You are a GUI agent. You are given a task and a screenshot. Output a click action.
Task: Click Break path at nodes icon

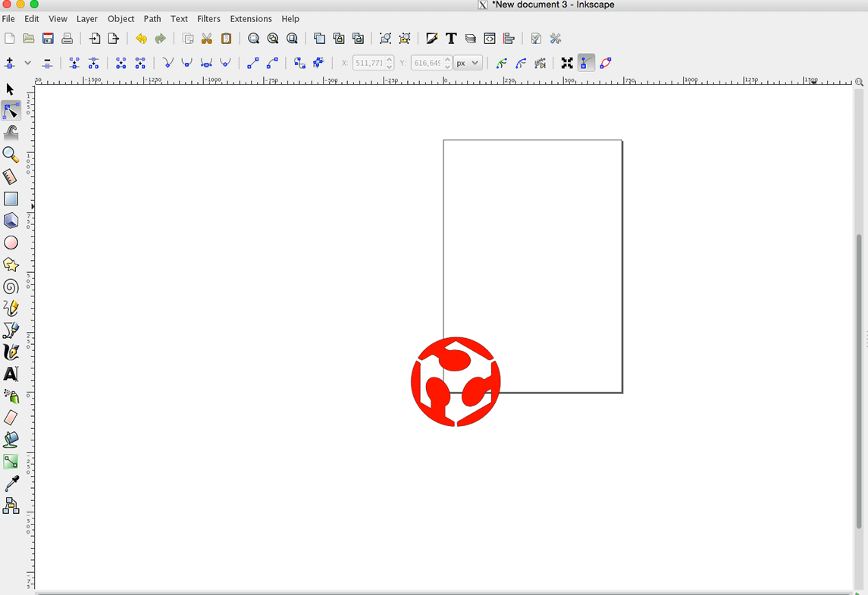[93, 63]
